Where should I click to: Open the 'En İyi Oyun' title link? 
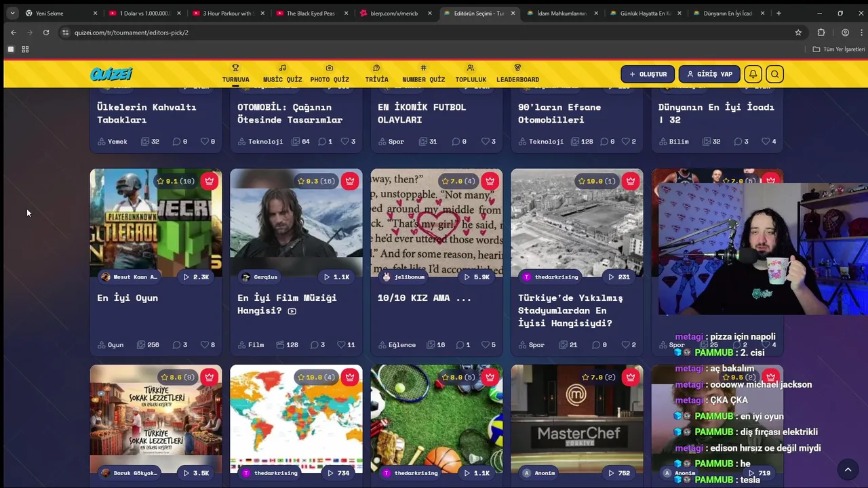[127, 298]
